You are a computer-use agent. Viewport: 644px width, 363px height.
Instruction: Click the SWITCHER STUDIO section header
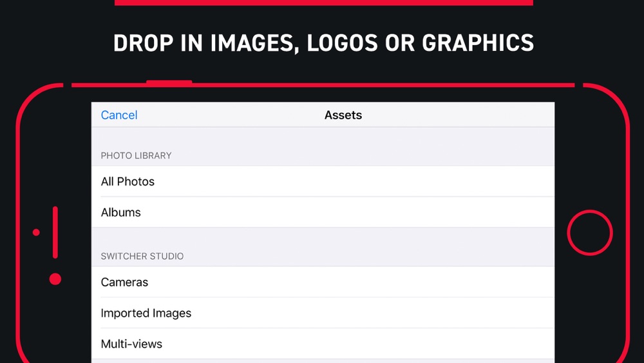pos(142,256)
